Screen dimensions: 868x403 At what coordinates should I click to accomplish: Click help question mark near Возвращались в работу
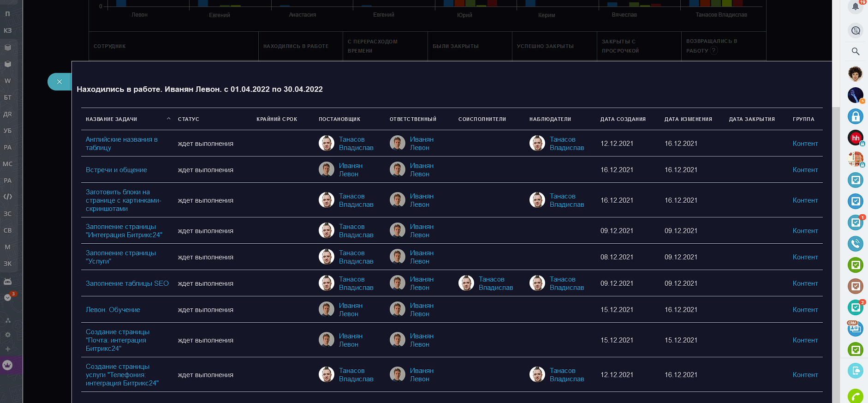(714, 51)
